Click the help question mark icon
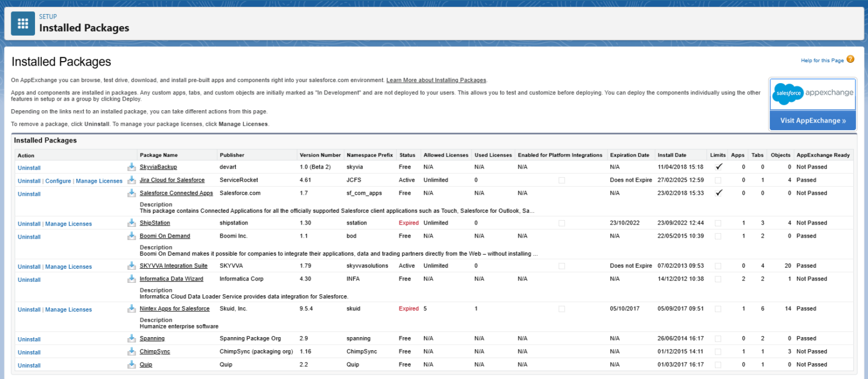This screenshot has width=868, height=379. 850,59
